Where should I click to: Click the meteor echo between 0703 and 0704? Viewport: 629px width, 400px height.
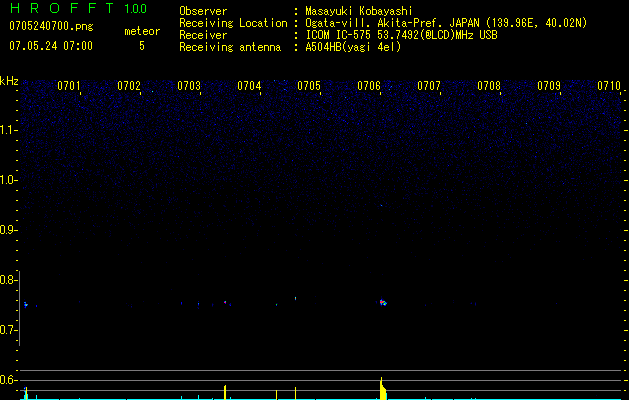click(x=225, y=302)
